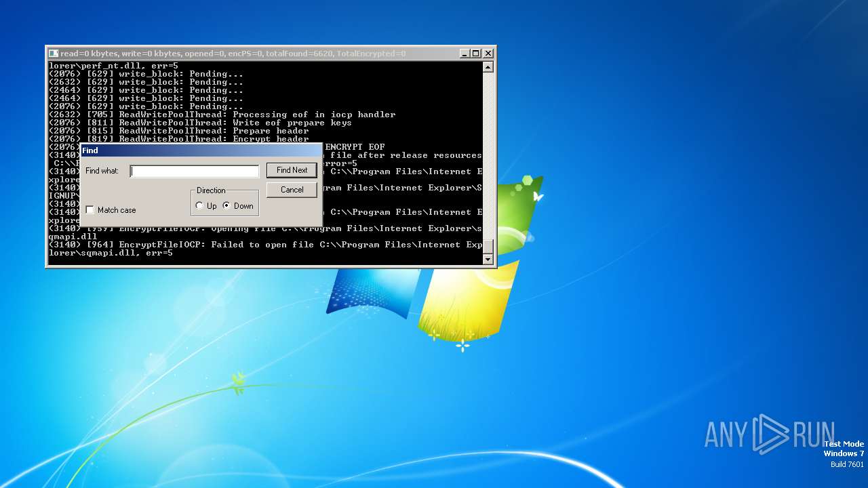Select the Up direction radio button
The height and width of the screenshot is (488, 868).
(199, 206)
